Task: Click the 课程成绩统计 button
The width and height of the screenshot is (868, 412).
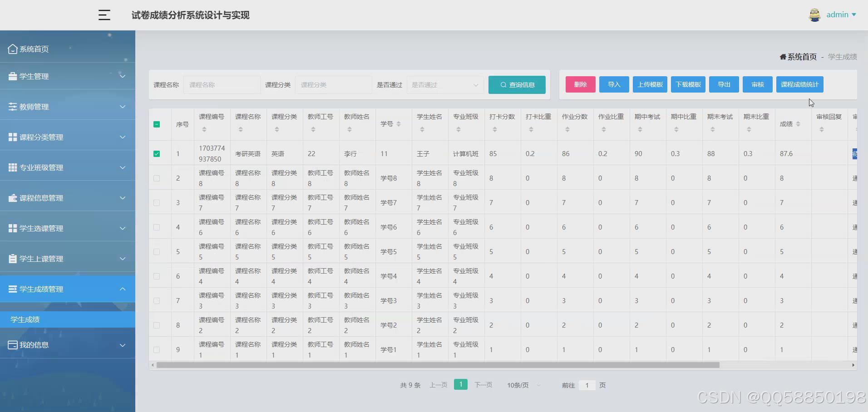Action: pos(800,84)
